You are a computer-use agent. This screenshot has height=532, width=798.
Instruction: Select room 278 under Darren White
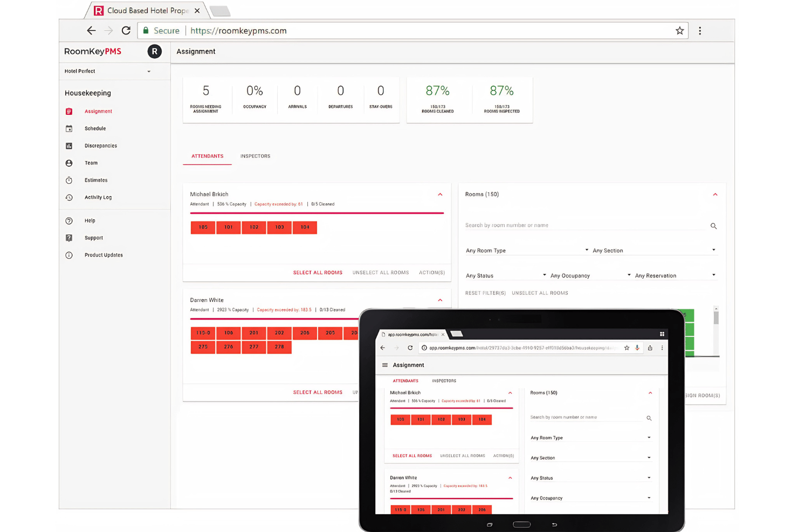tap(279, 347)
